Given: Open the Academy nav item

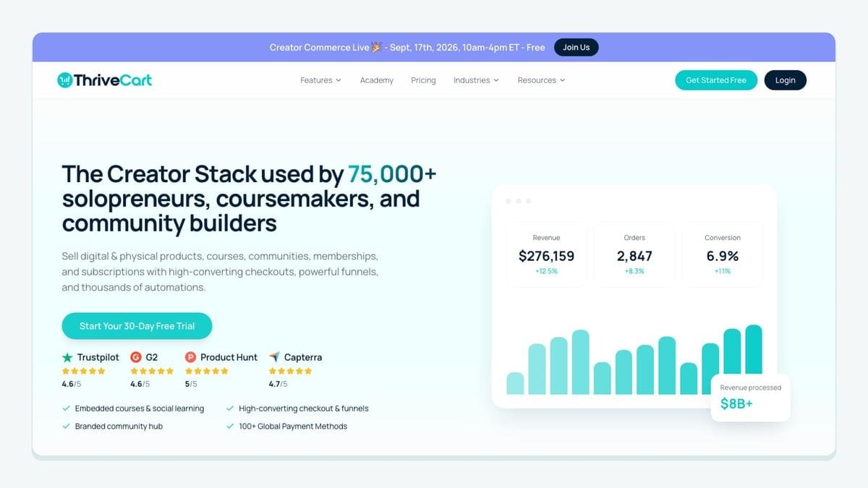Looking at the screenshot, I should [x=377, y=80].
